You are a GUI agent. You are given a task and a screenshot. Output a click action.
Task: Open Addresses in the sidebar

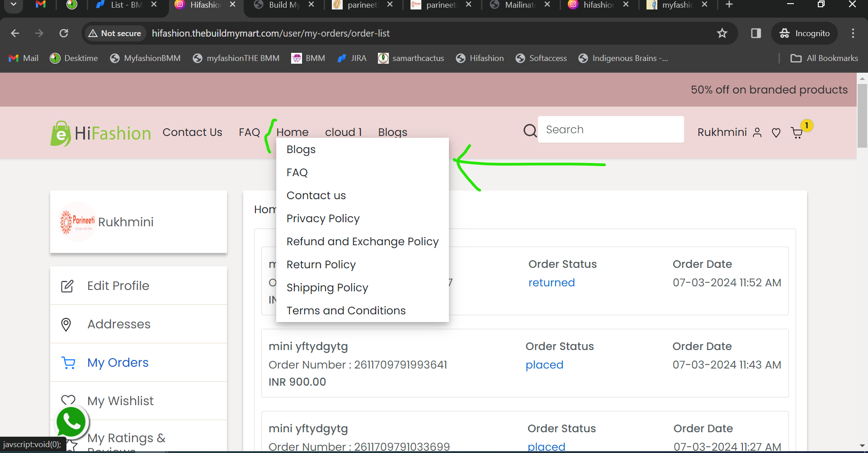tap(138, 324)
